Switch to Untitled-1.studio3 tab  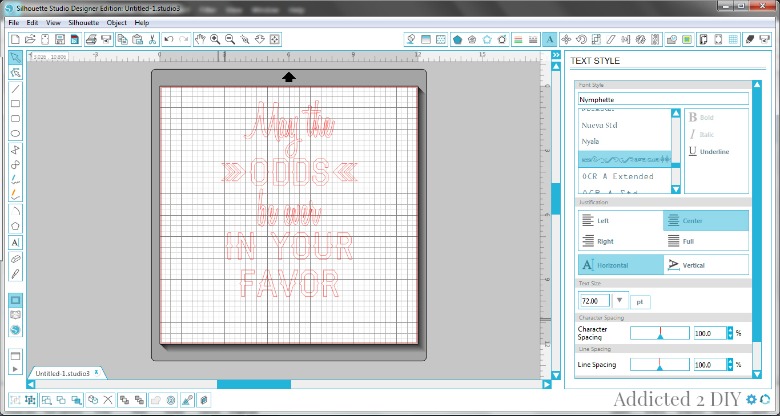pyautogui.click(x=67, y=373)
